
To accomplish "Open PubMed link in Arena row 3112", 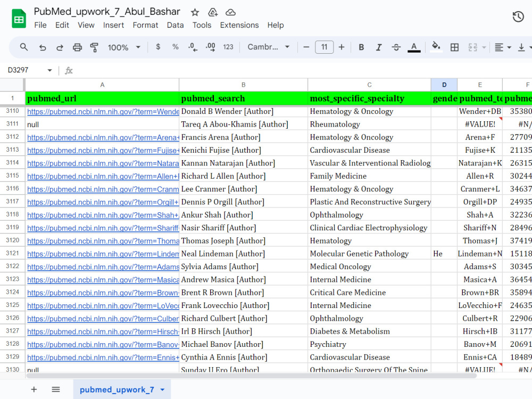I will (x=103, y=137).
